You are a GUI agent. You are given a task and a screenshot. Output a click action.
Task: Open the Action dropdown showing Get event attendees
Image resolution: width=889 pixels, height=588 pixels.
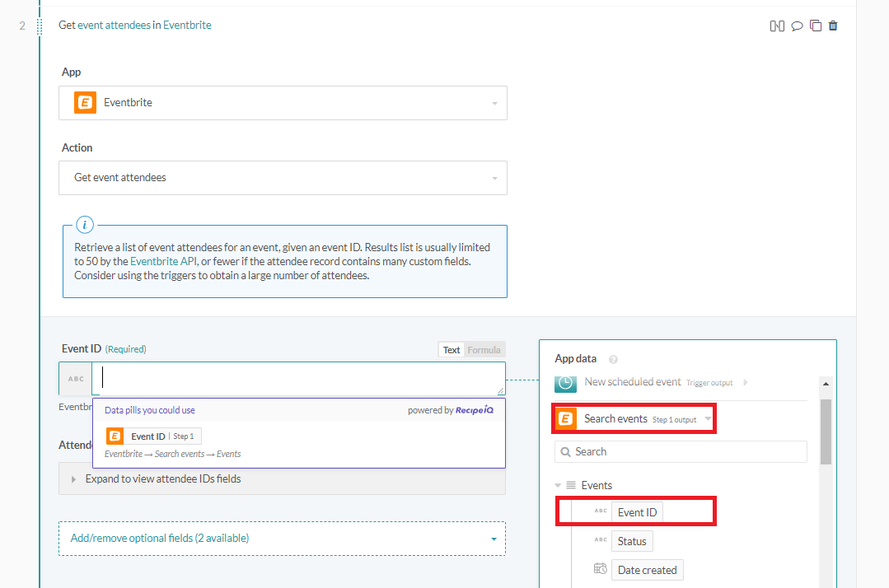click(283, 178)
